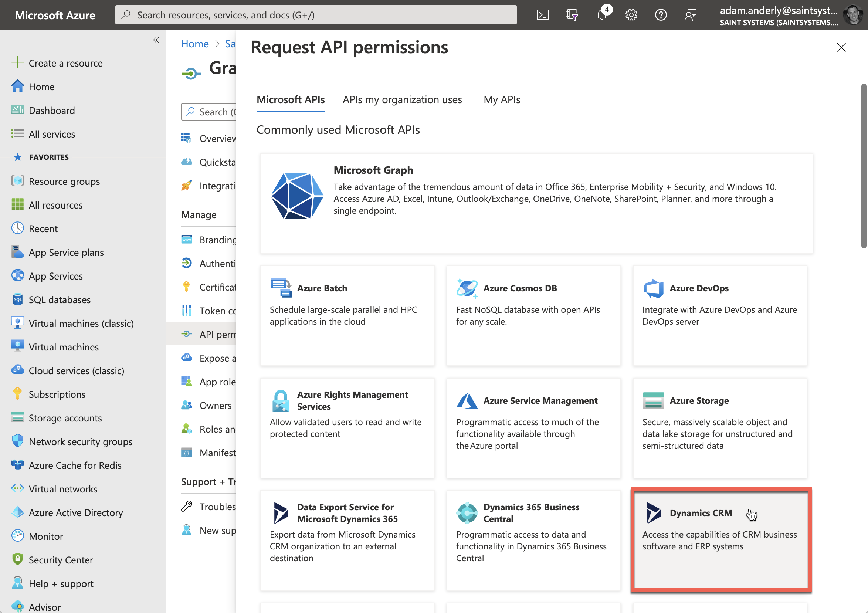
Task: Click the Cloud services (classic) icon
Action: tap(17, 370)
